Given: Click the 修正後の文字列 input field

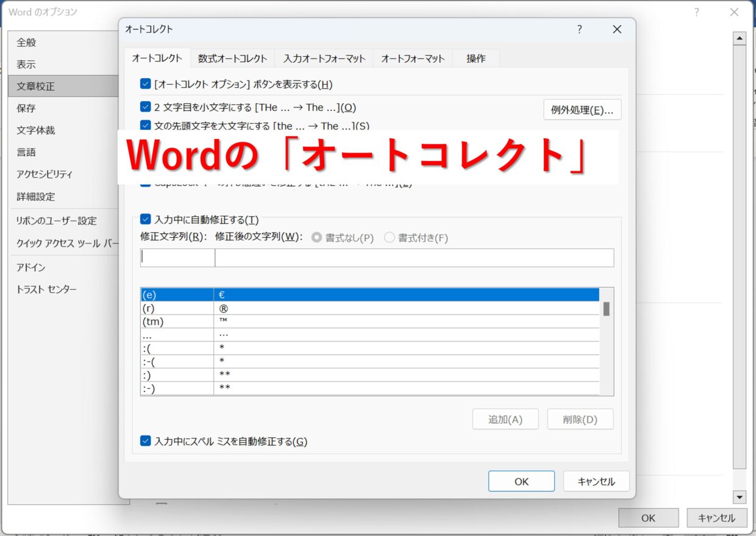Looking at the screenshot, I should [415, 258].
